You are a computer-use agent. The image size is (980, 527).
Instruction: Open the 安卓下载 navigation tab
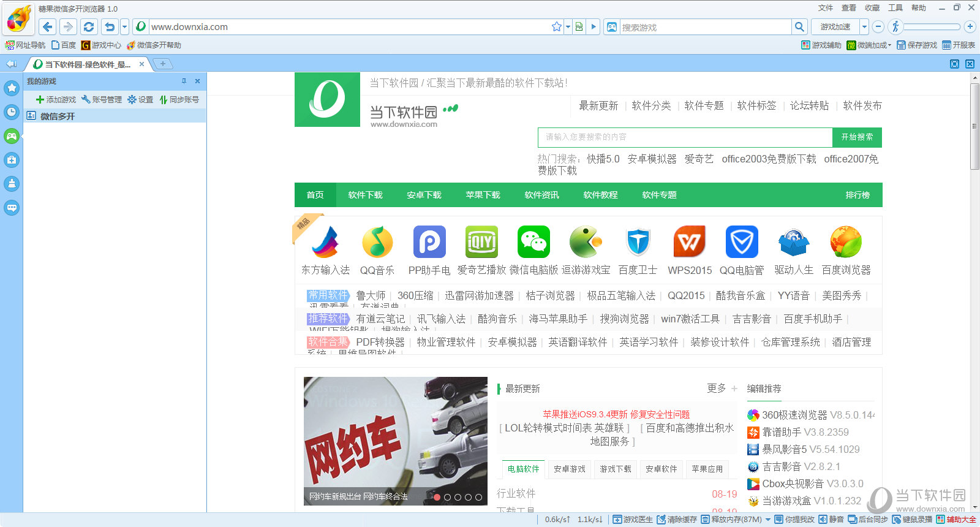[x=424, y=195]
